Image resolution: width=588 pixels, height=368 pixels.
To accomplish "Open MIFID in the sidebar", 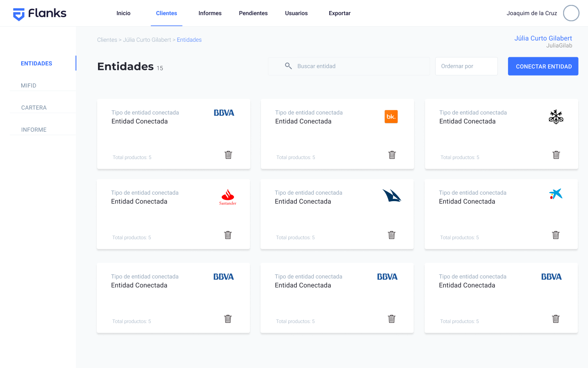I will [29, 85].
